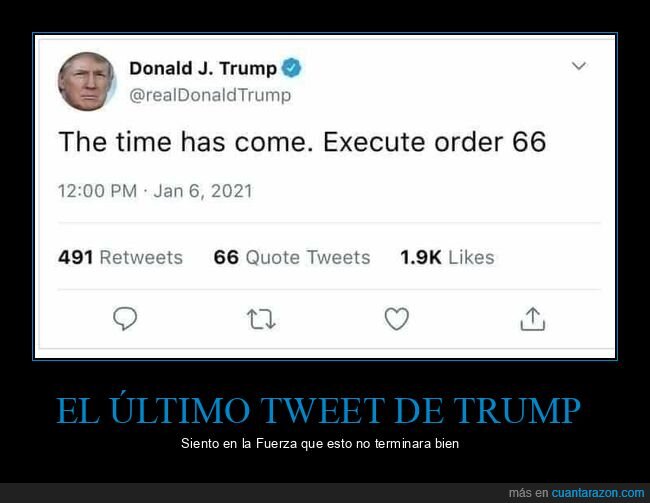
Task: Open the share upload icon
Action: (533, 319)
